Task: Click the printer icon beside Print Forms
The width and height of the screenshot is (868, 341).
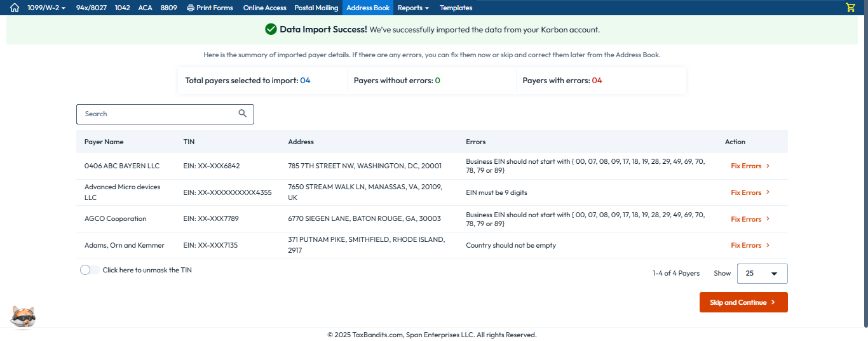Action: click(x=190, y=8)
